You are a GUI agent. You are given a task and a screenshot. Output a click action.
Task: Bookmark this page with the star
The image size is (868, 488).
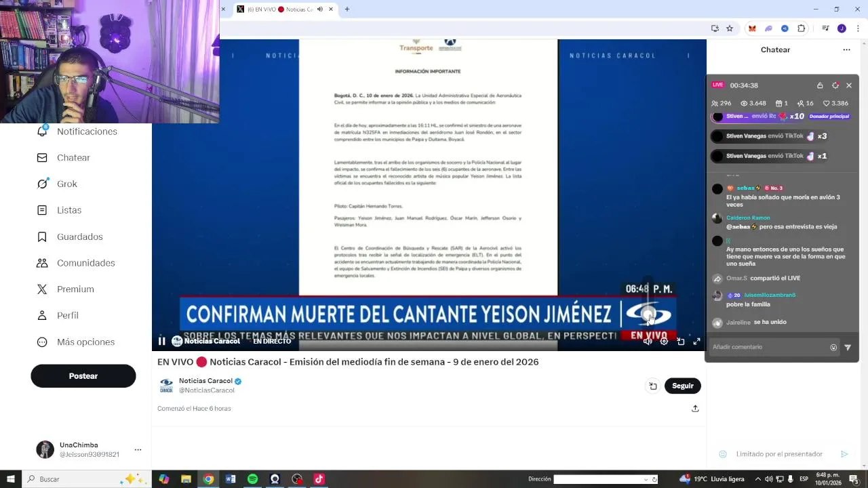[730, 28]
